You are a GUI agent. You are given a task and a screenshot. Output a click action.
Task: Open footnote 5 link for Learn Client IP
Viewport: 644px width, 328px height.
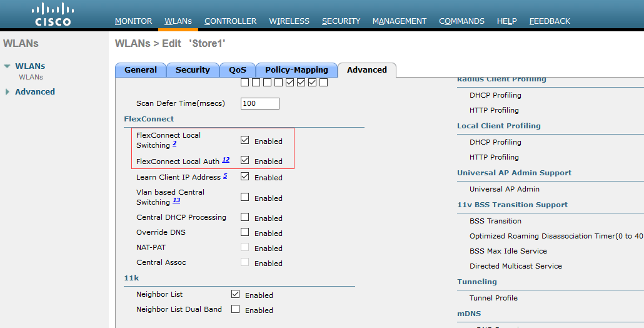225,176
